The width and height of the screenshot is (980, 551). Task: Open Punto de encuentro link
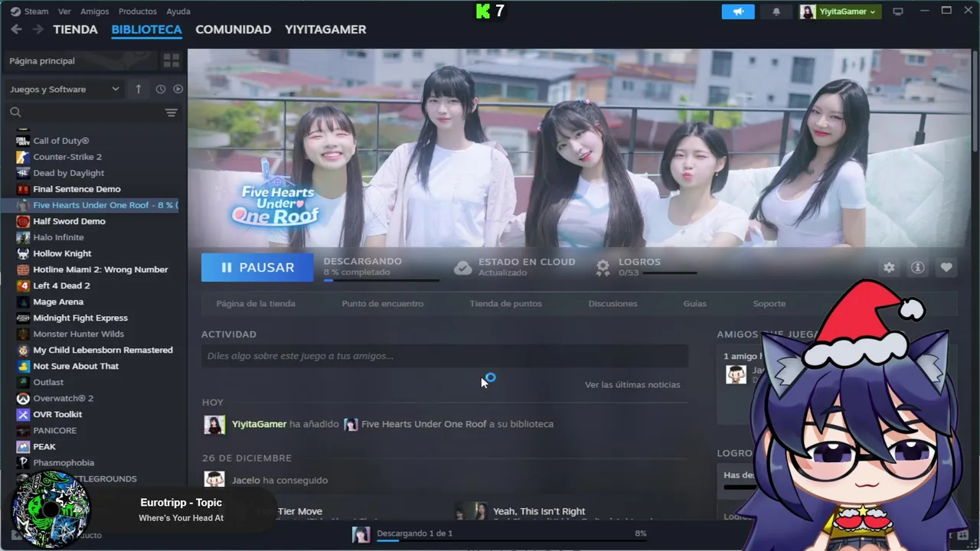383,304
